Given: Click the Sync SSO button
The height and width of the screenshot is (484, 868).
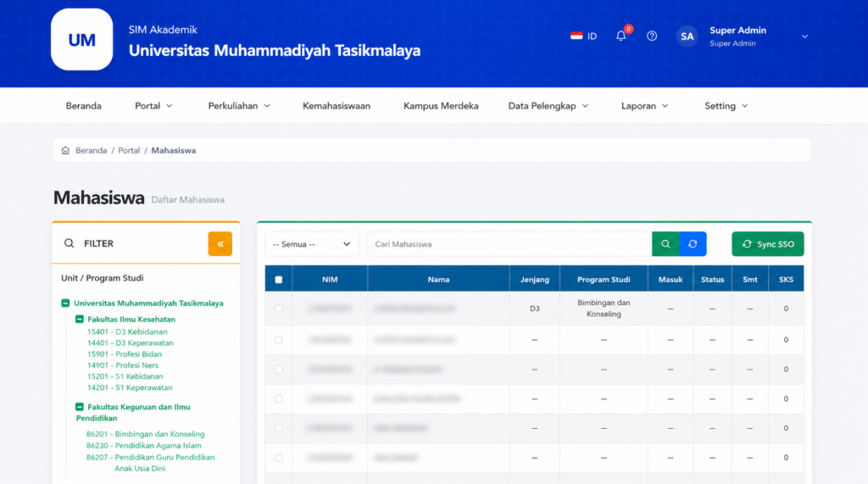Looking at the screenshot, I should pos(768,243).
